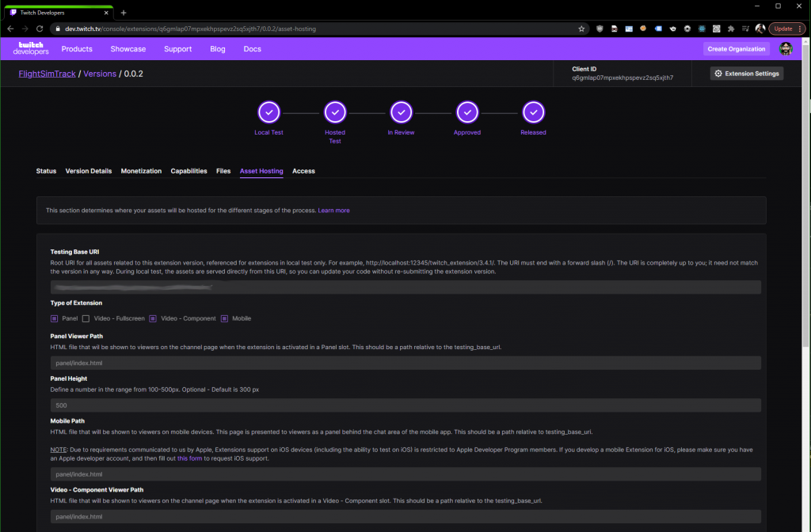Select the Asset Hosting tab
811x532 pixels.
pos(261,171)
